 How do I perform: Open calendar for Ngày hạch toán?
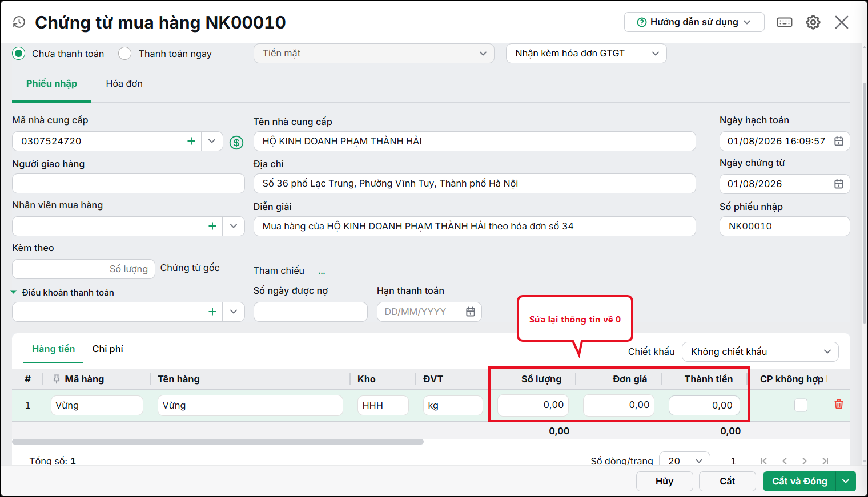839,141
